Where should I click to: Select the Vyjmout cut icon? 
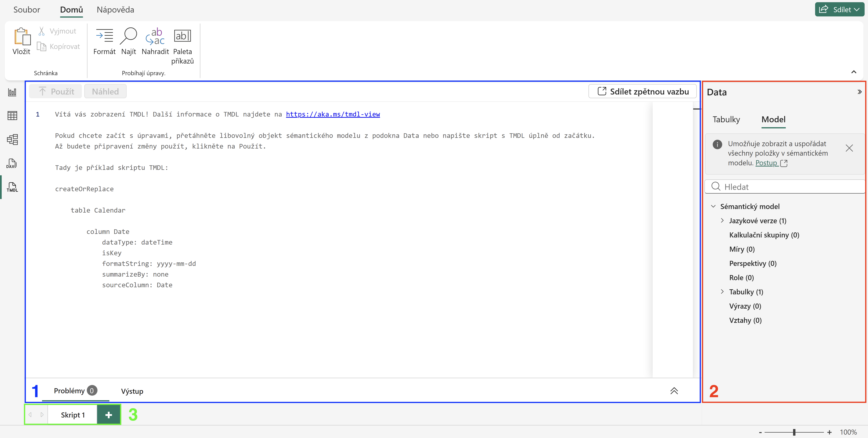click(x=41, y=31)
